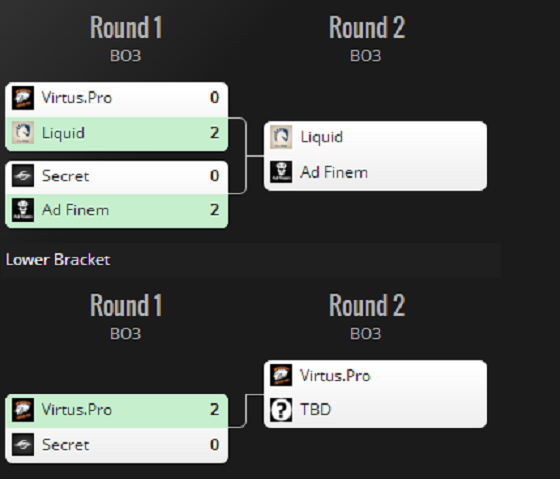Viewport: 560px width, 479px height.
Task: Click the lower bracket Round 2 heading
Action: (367, 305)
